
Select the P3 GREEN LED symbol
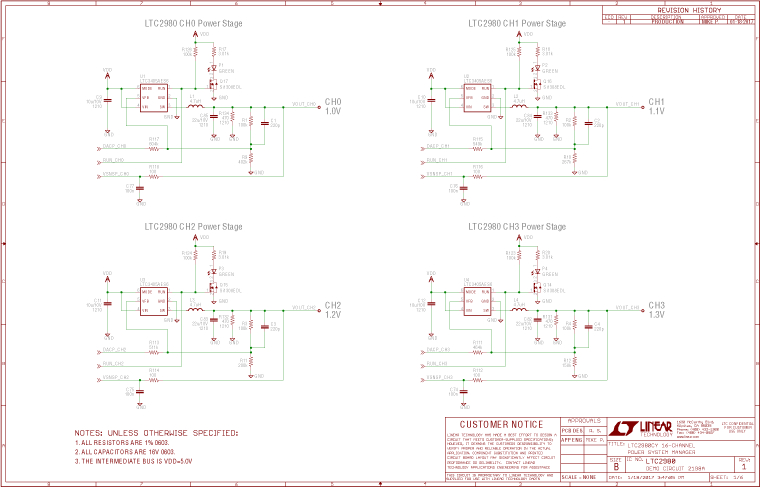(213, 272)
